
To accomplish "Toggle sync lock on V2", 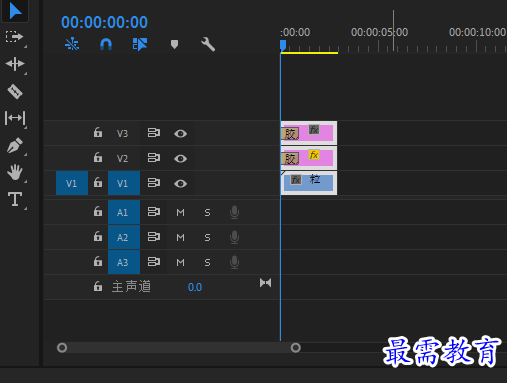I will (154, 158).
